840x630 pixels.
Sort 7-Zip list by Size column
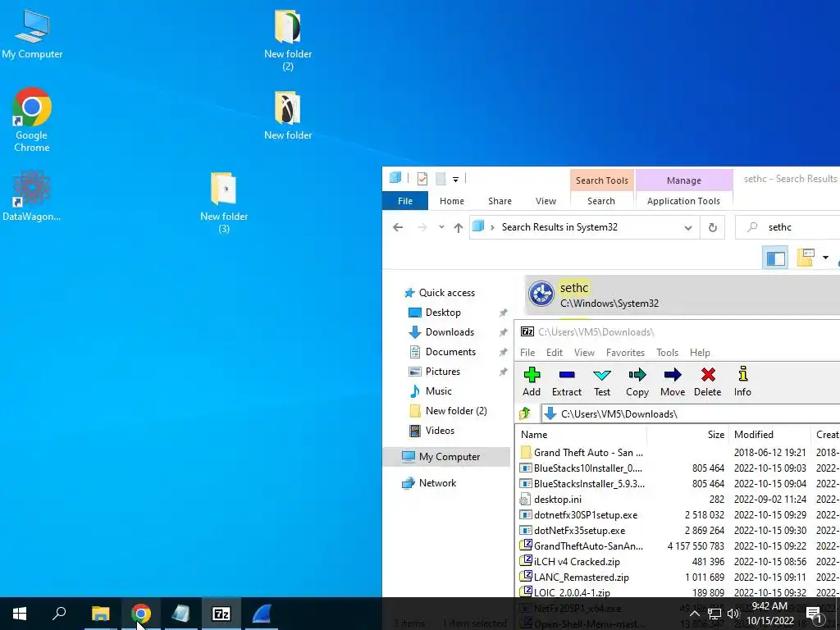(x=688, y=435)
